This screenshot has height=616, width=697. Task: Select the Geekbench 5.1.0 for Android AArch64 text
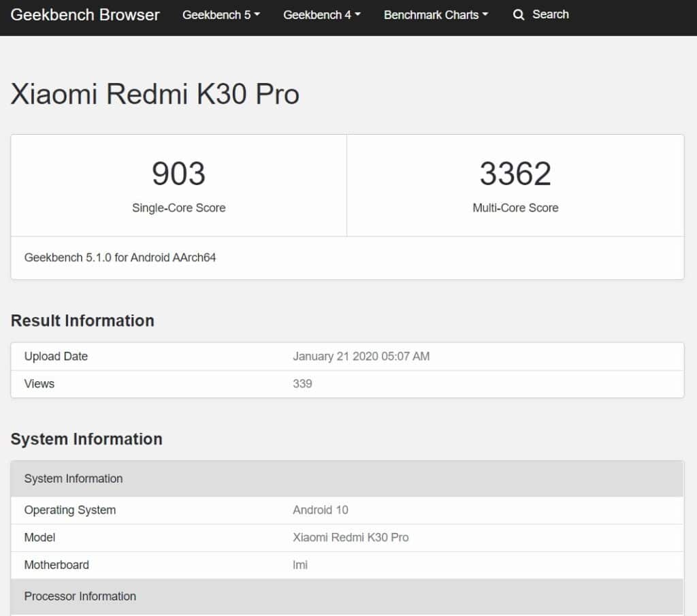(120, 257)
